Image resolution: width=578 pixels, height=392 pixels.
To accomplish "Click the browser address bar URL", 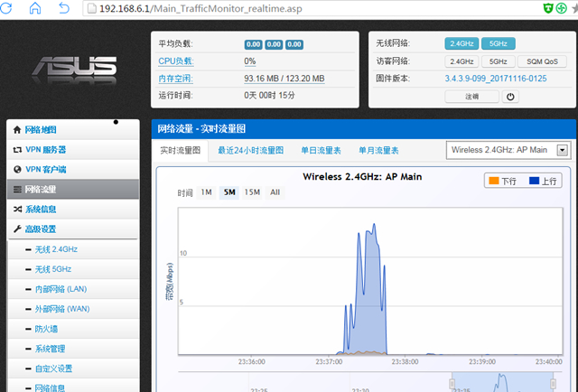I will [200, 8].
